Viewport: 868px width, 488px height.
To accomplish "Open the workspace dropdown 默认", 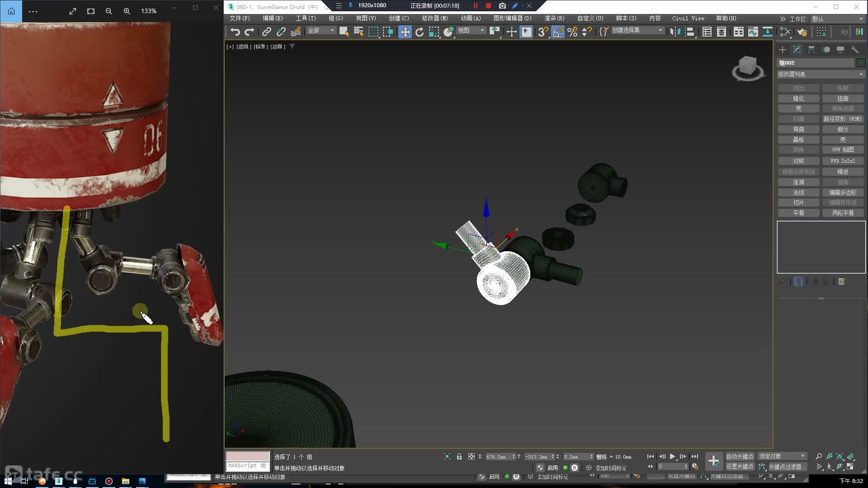I will coord(837,19).
